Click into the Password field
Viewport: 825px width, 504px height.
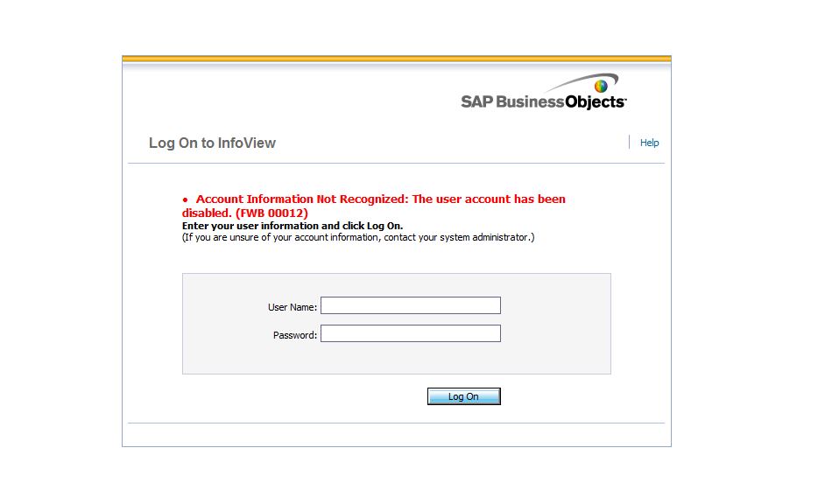(x=410, y=333)
